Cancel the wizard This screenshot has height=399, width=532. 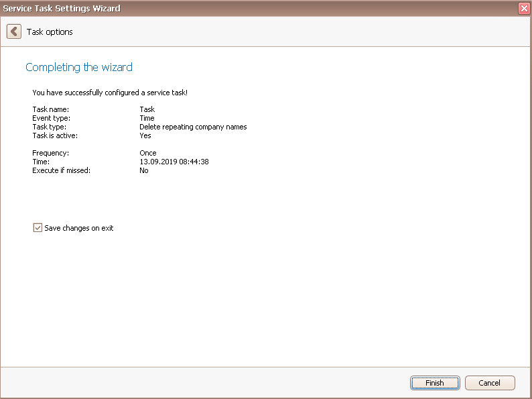coord(490,383)
